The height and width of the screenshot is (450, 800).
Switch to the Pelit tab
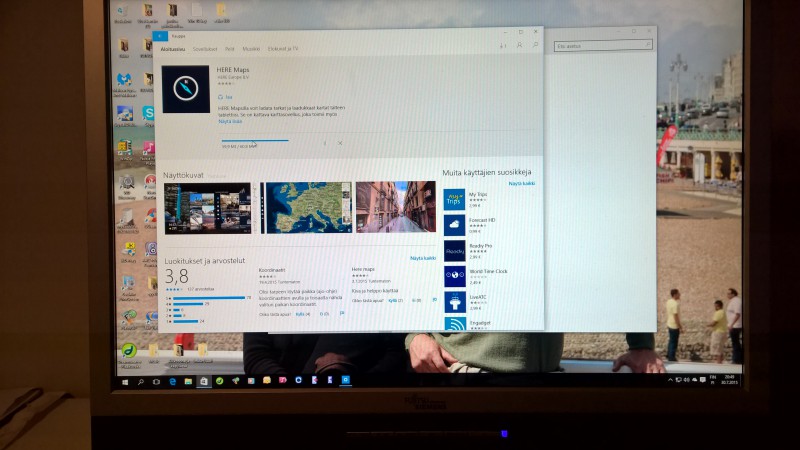pos(229,48)
